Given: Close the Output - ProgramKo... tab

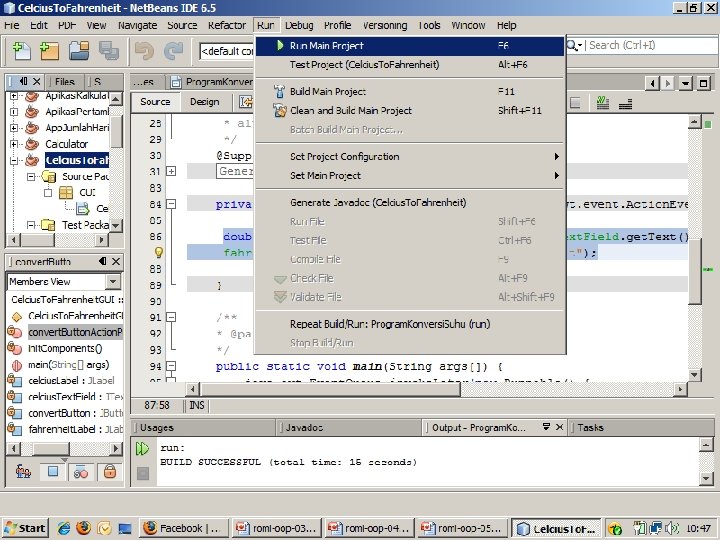Looking at the screenshot, I should coord(559,427).
